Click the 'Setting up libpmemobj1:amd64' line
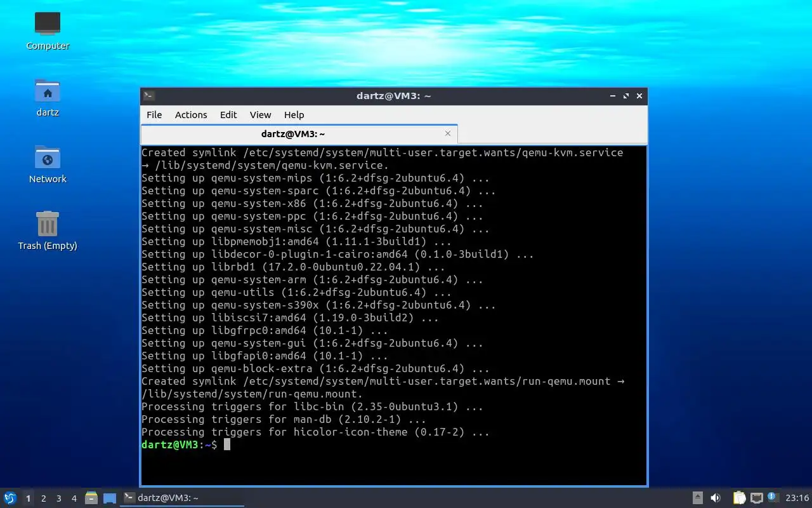The image size is (812, 508). [x=296, y=241]
